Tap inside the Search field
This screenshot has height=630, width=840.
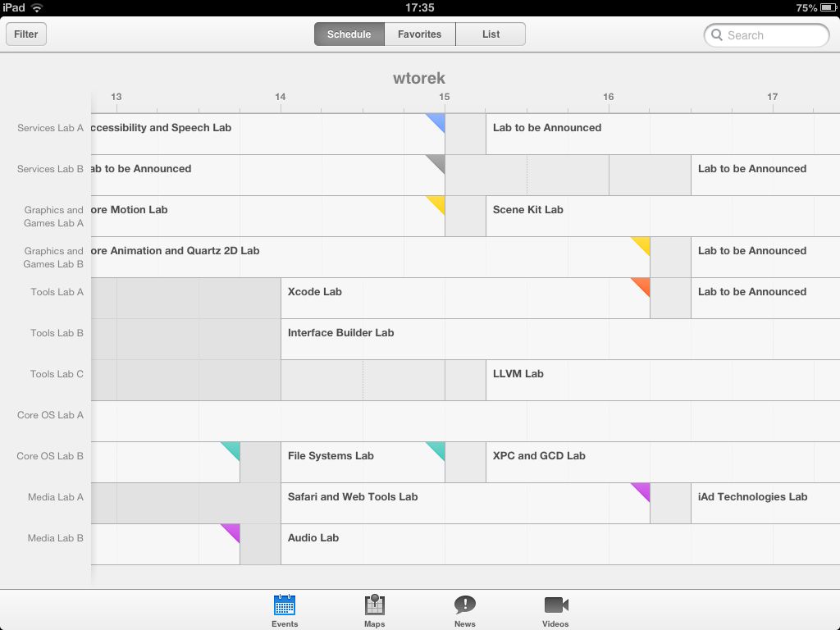click(x=767, y=35)
